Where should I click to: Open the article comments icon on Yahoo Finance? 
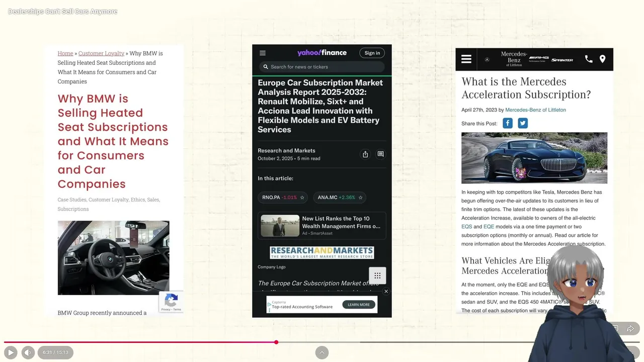pos(380,154)
